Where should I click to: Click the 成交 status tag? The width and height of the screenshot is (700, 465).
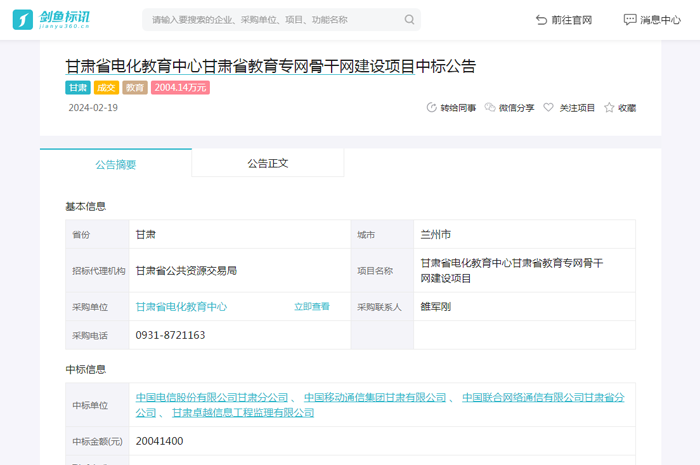click(106, 87)
